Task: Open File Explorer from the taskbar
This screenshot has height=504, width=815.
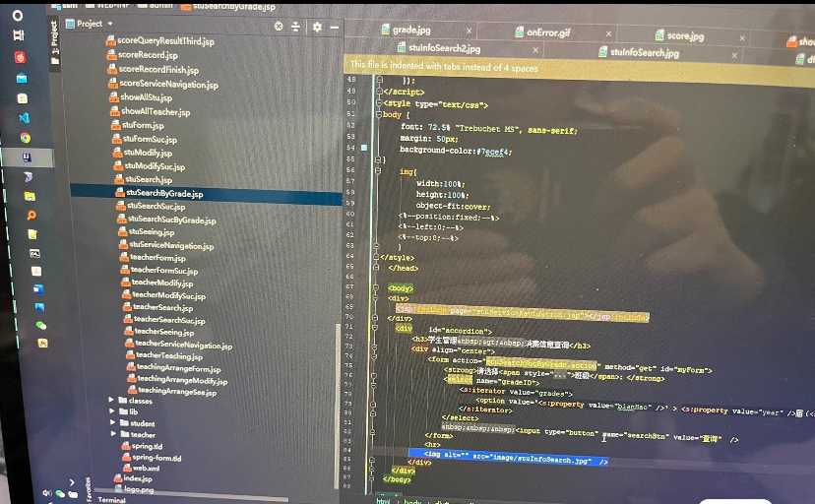Action: [30, 197]
